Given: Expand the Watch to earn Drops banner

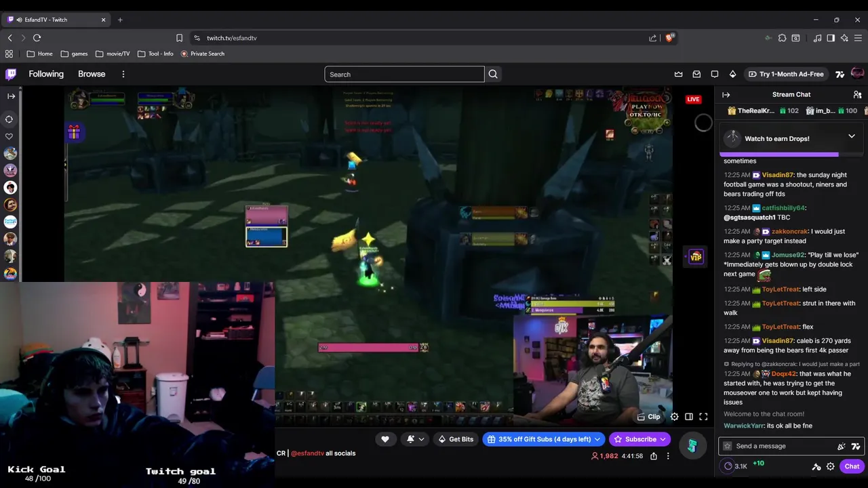Looking at the screenshot, I should 852,136.
